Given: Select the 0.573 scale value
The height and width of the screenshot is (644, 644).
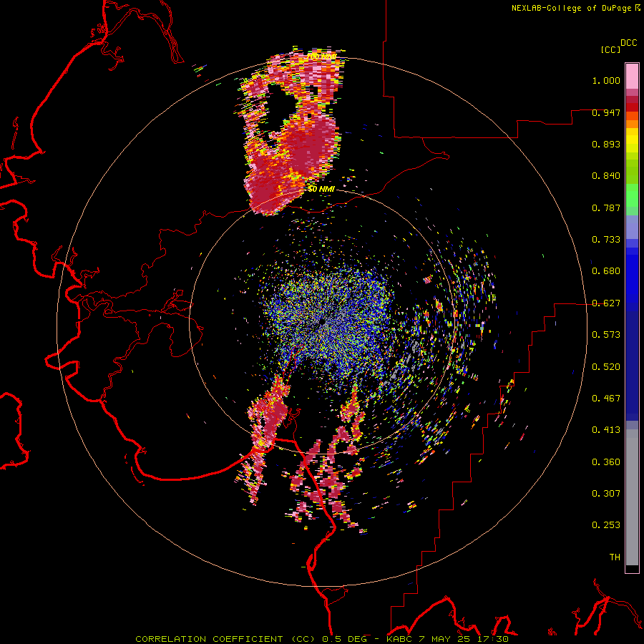Looking at the screenshot, I should [x=606, y=335].
